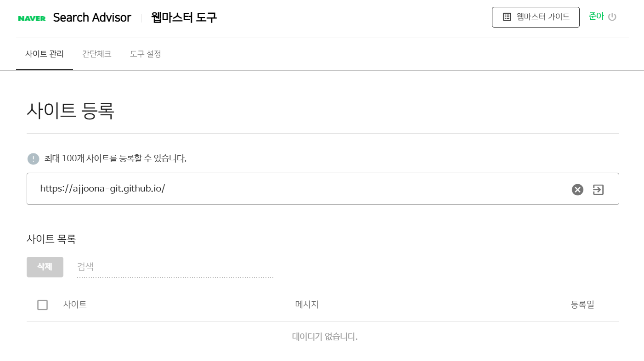
Task: Click the NAVER logo
Action: coord(32,18)
